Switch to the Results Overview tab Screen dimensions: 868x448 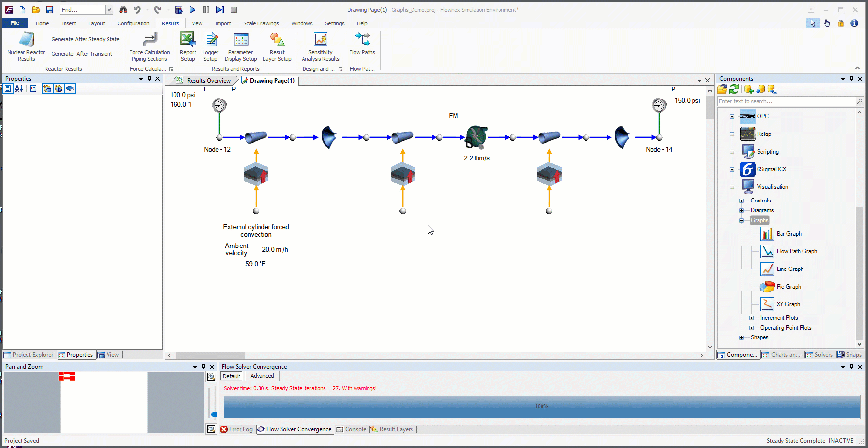(208, 81)
